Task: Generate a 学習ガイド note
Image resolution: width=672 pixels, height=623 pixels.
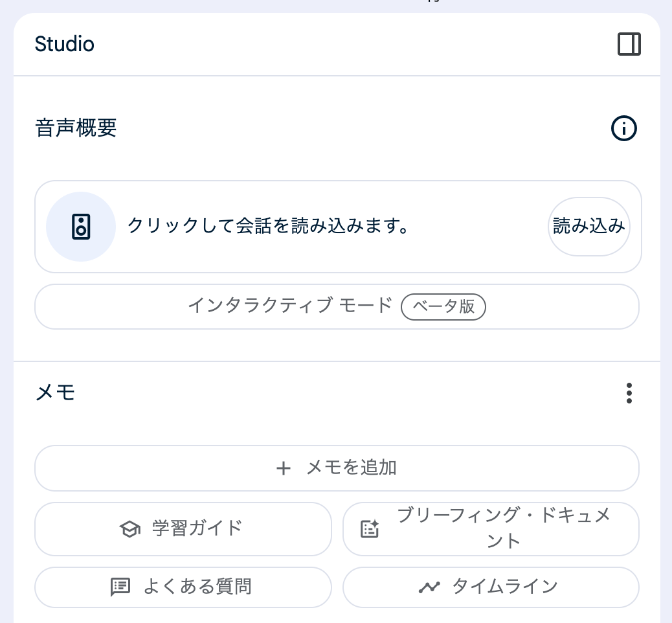Action: (197, 528)
